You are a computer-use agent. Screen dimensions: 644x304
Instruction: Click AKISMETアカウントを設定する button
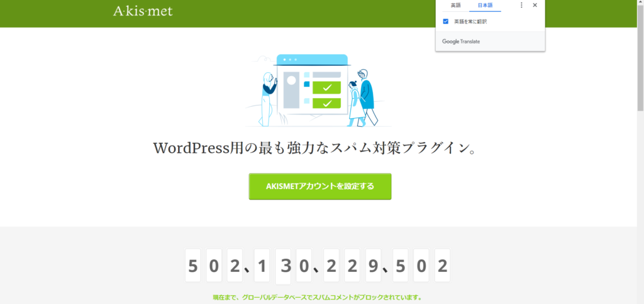320,187
